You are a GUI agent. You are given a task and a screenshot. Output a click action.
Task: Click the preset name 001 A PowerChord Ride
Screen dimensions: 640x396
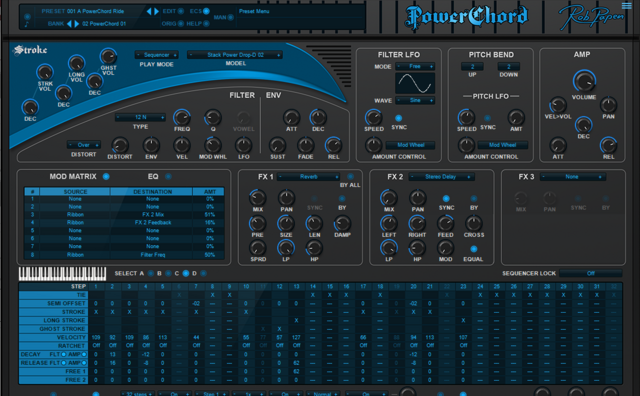[95, 11]
